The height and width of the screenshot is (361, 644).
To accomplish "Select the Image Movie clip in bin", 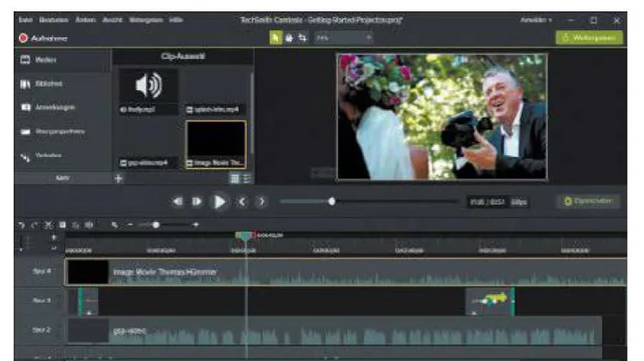I will [x=216, y=144].
